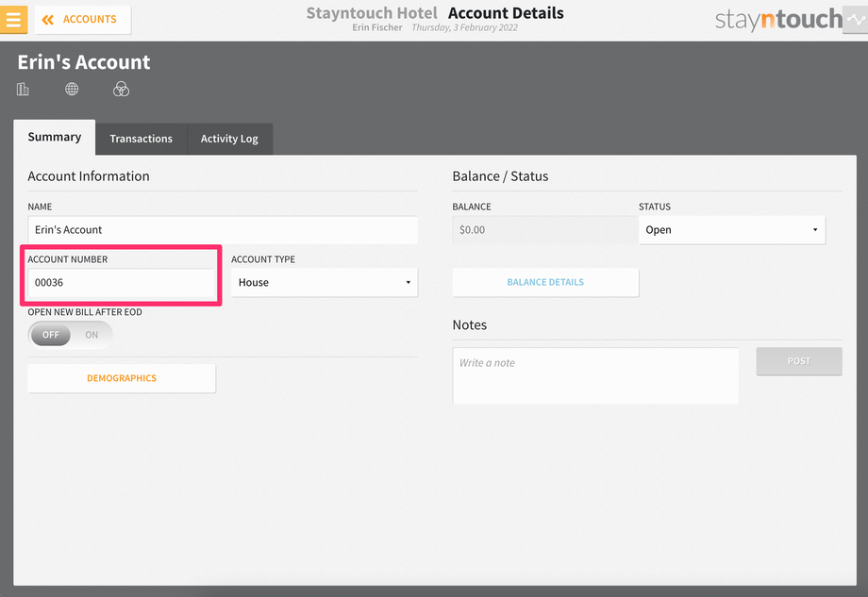Edit the Name field Erin's Account
This screenshot has height=597, width=868.
(223, 229)
